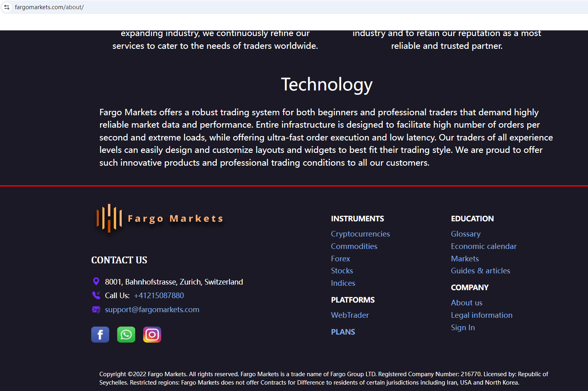This screenshot has height=391, width=588.
Task: Open the Commodities link
Action: (x=354, y=246)
